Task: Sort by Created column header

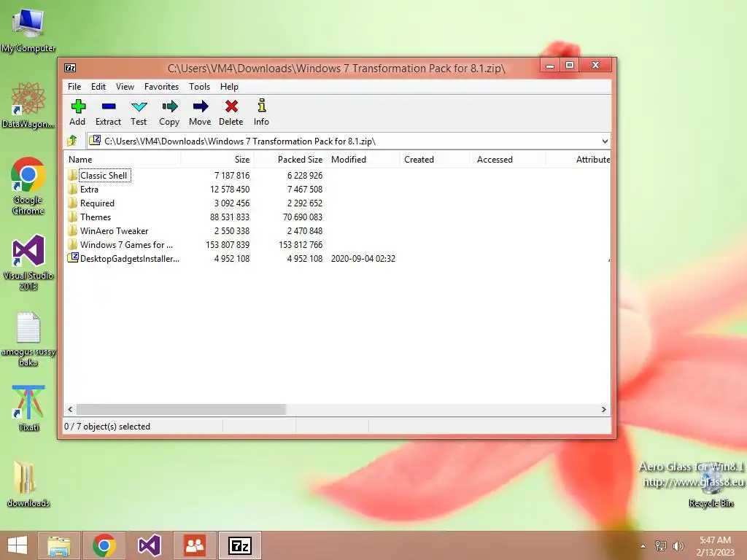Action: 436,160
